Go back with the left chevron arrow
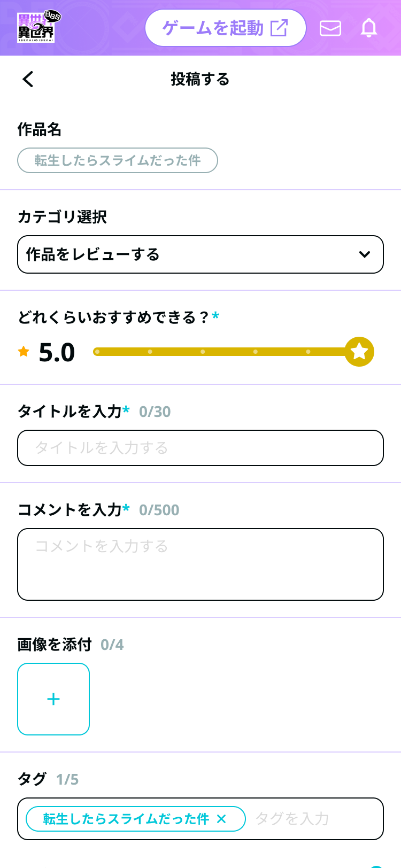 (28, 79)
